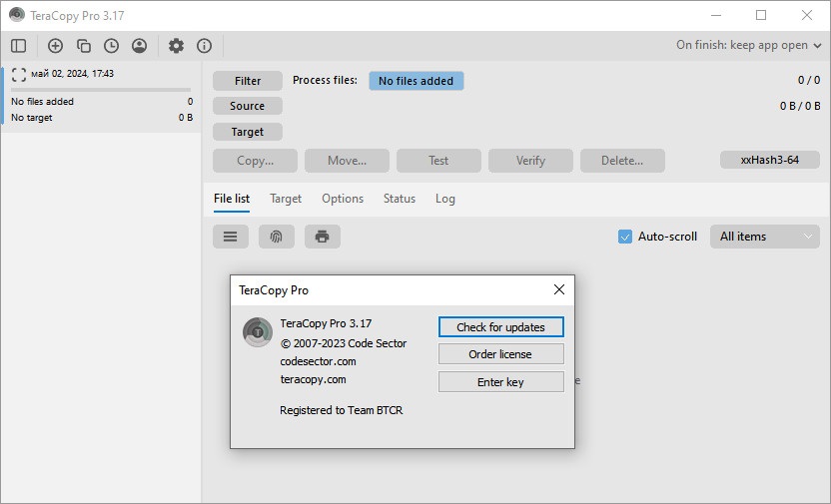Viewport: 831px width, 504px height.
Task: Click the Process files: label
Action: pos(325,80)
